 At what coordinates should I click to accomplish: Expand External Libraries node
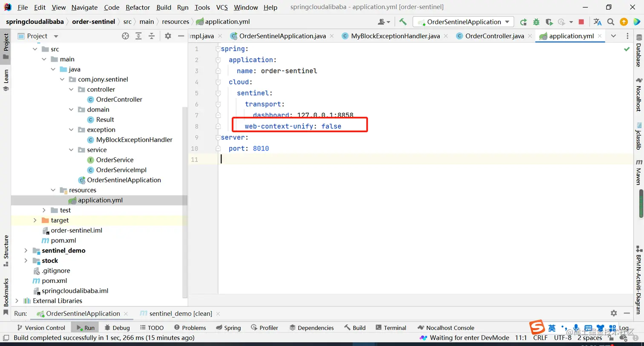click(x=17, y=301)
